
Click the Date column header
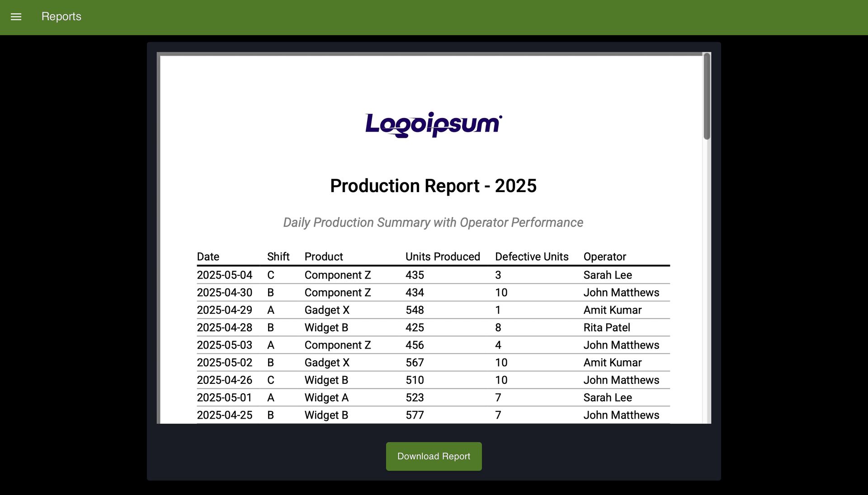(208, 256)
